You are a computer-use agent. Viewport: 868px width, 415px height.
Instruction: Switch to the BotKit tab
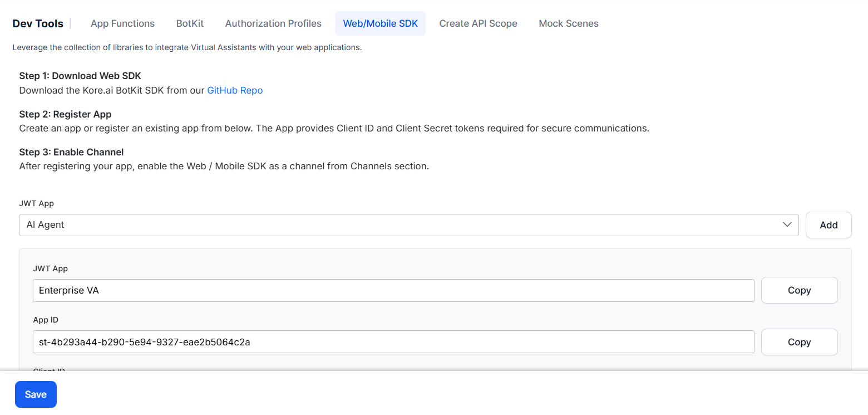(x=190, y=23)
